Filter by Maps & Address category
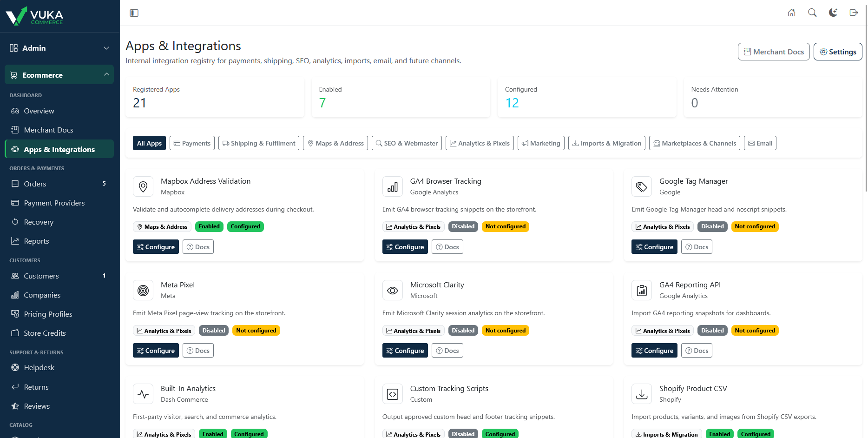 [x=335, y=143]
